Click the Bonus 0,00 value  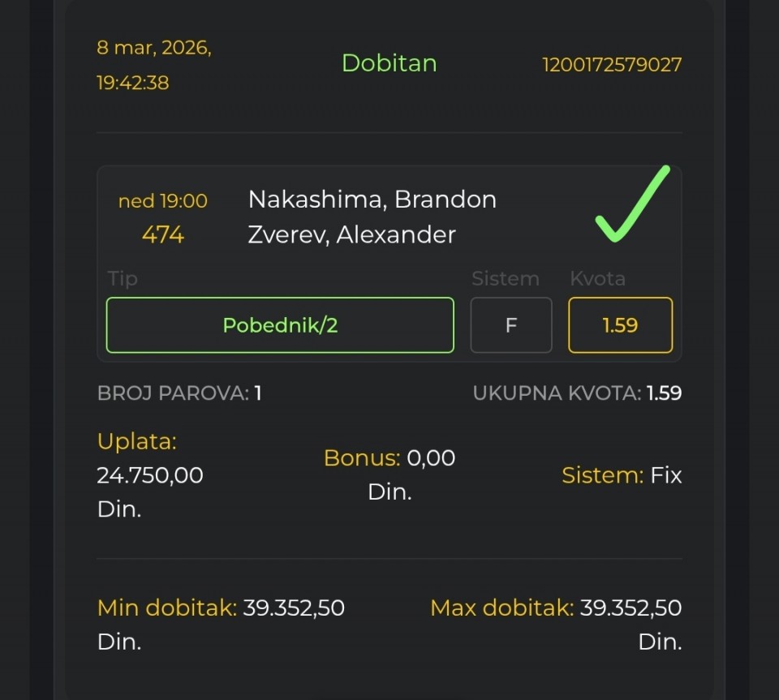pos(389,458)
